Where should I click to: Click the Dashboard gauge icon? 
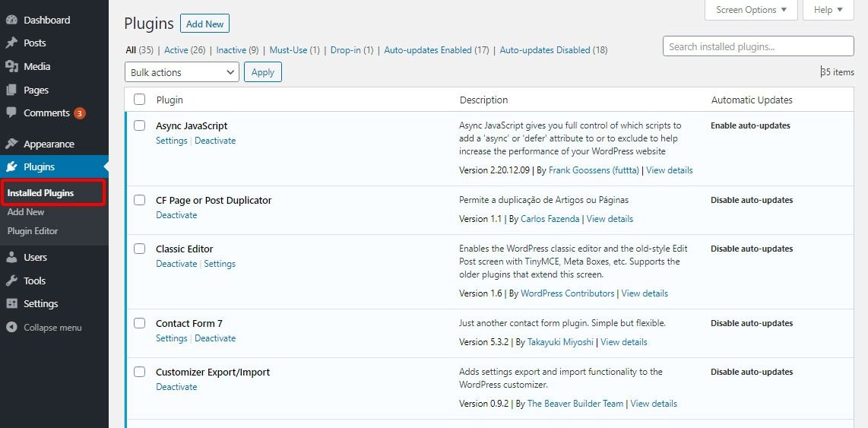(x=11, y=20)
